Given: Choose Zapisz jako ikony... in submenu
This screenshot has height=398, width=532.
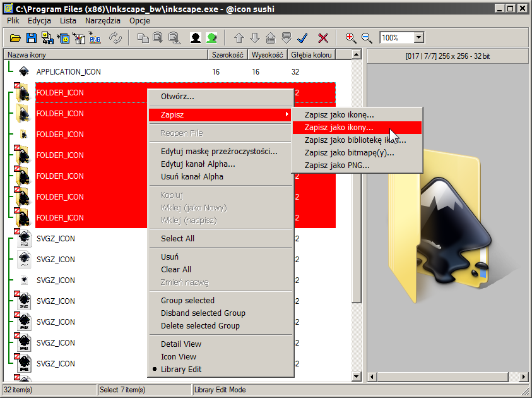Looking at the screenshot, I should pyautogui.click(x=357, y=128).
